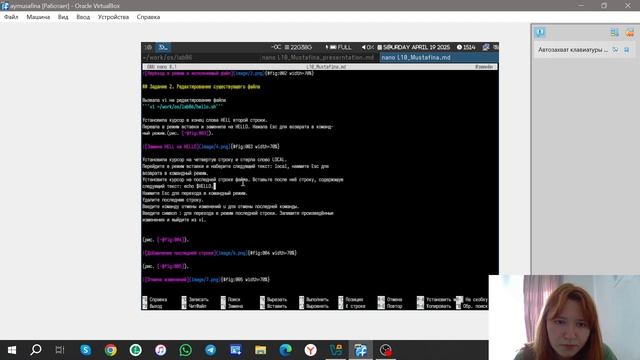Open the recording app icon with the red dot on the taskbar
Image resolution: width=640 pixels, height=360 pixels.
[x=386, y=350]
